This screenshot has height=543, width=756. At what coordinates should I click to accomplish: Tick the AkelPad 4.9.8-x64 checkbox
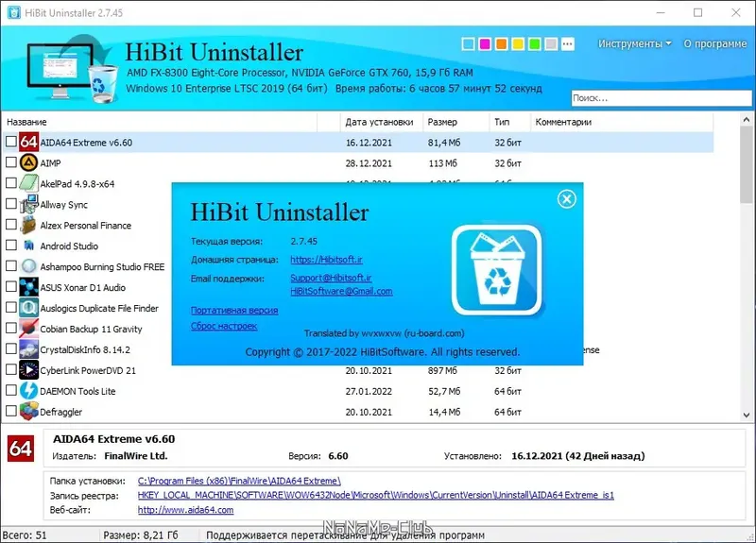coord(11,183)
